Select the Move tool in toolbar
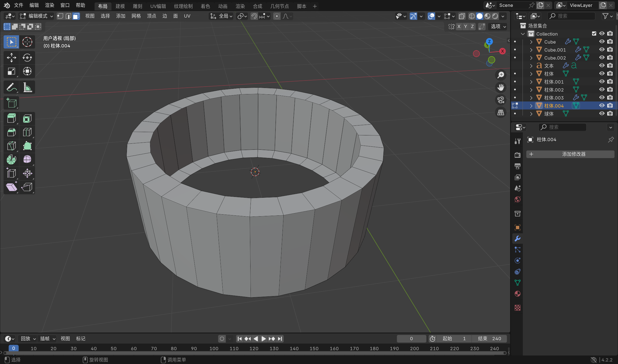618x364 pixels. [11, 58]
